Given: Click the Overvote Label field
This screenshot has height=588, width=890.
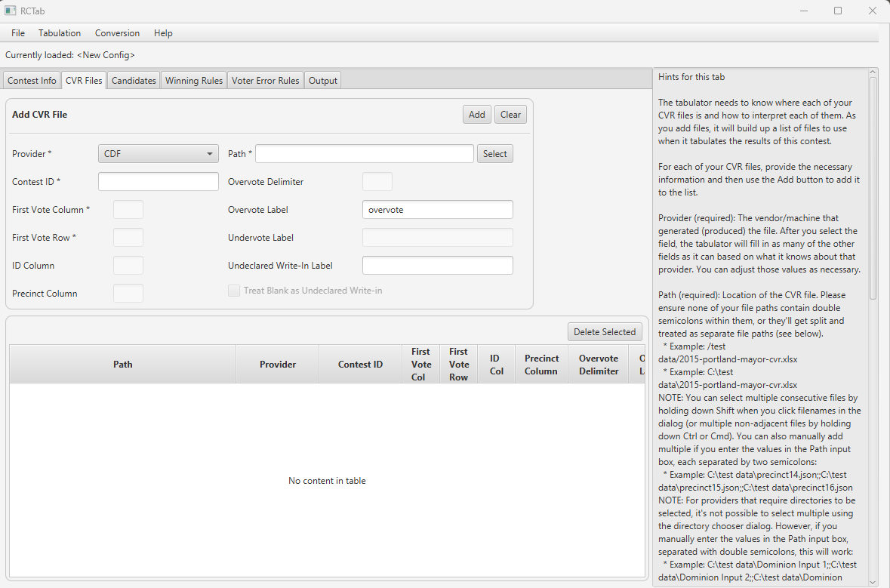Looking at the screenshot, I should [438, 209].
